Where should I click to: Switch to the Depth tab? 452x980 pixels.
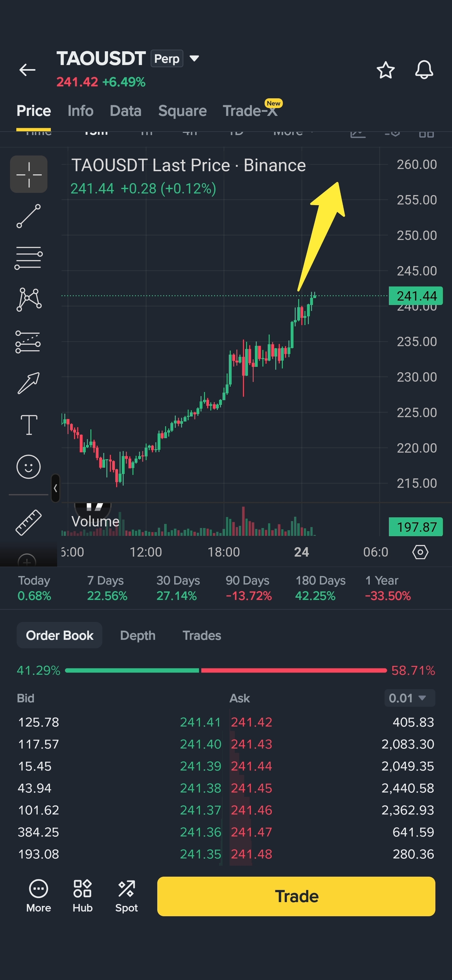click(137, 635)
